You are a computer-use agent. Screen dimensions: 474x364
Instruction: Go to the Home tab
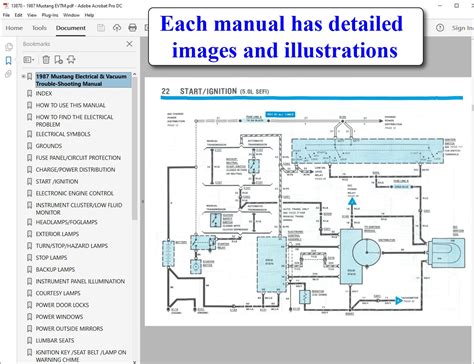14,28
